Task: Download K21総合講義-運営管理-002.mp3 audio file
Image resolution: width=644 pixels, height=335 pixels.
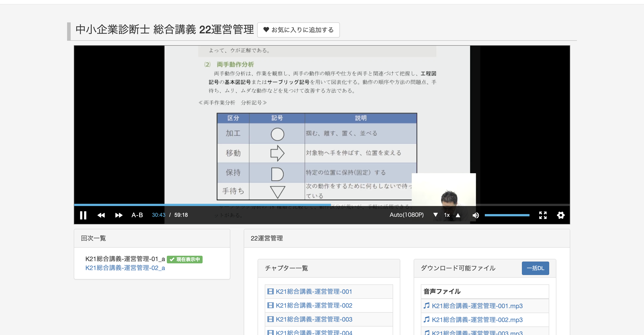Action: point(477,320)
